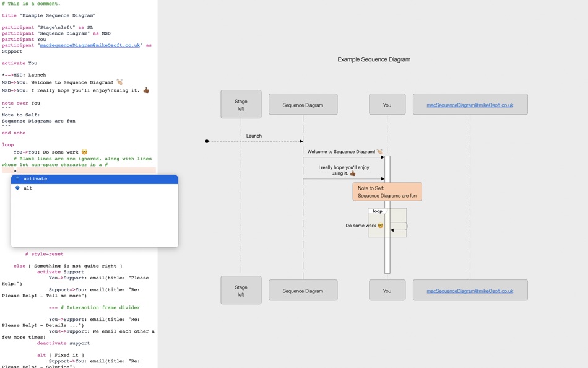Click the 'MSD->You: Welcome to Sequence Diagram!' line
The height and width of the screenshot is (368, 588).
click(63, 82)
